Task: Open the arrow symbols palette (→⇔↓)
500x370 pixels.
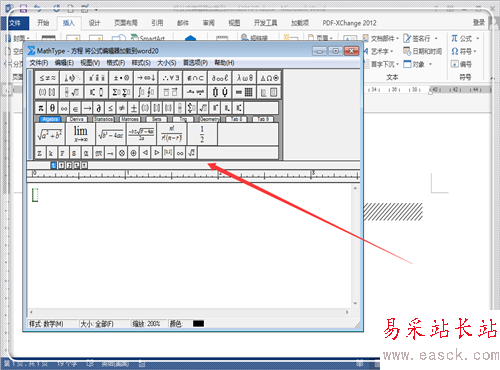Action: pyautogui.click(x=146, y=78)
